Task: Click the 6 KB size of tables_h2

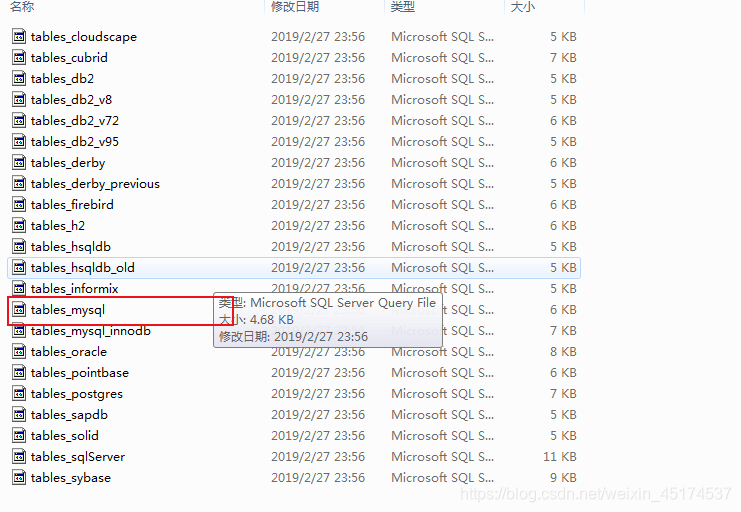Action: pyautogui.click(x=563, y=226)
